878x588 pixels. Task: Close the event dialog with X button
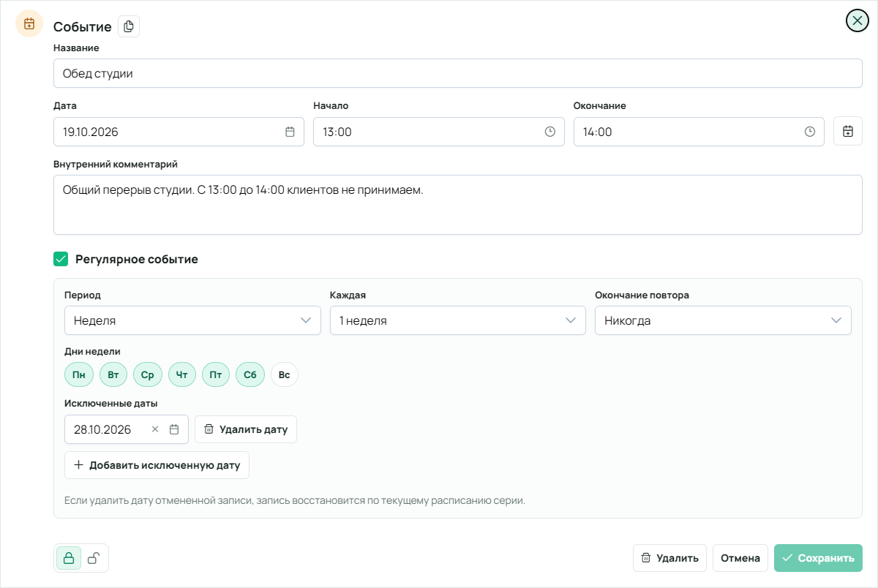(857, 20)
